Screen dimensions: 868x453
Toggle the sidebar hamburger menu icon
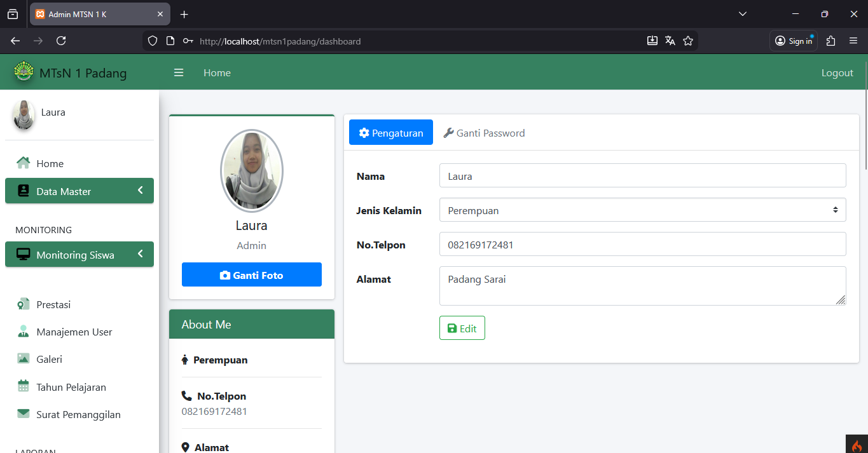(179, 73)
